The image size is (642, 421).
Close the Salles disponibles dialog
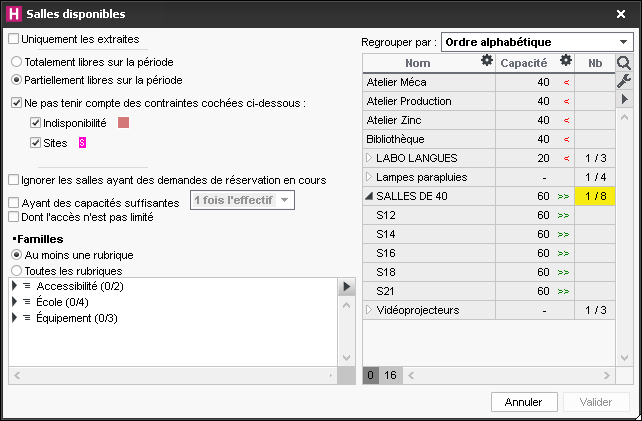[x=621, y=14]
